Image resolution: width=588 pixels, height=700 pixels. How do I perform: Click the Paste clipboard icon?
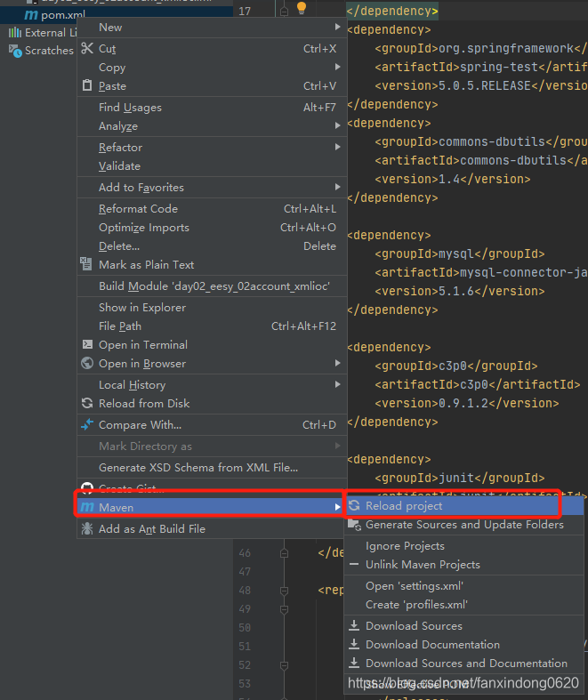pos(87,85)
